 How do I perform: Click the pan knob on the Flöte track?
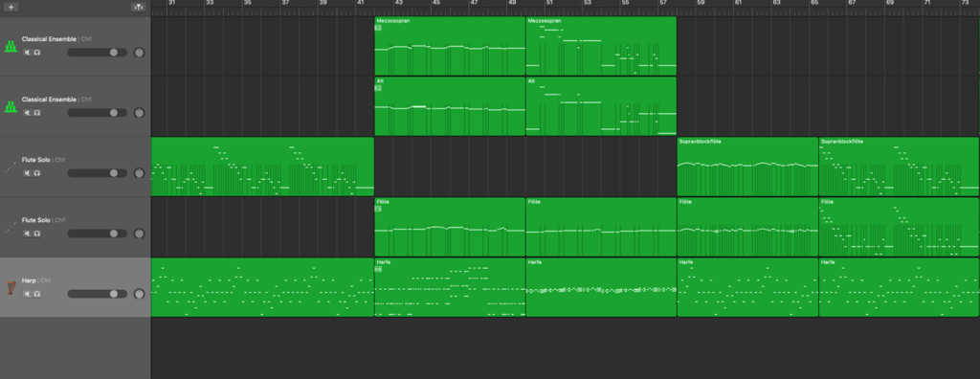(139, 234)
